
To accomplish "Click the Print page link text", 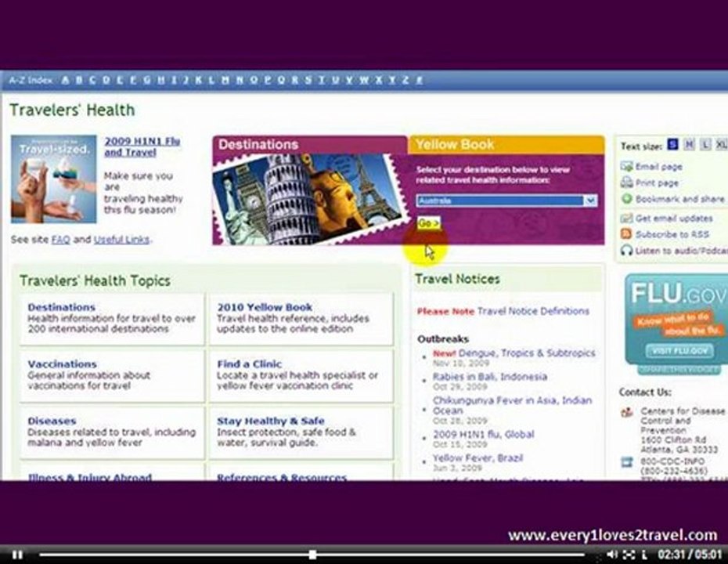I will click(657, 183).
